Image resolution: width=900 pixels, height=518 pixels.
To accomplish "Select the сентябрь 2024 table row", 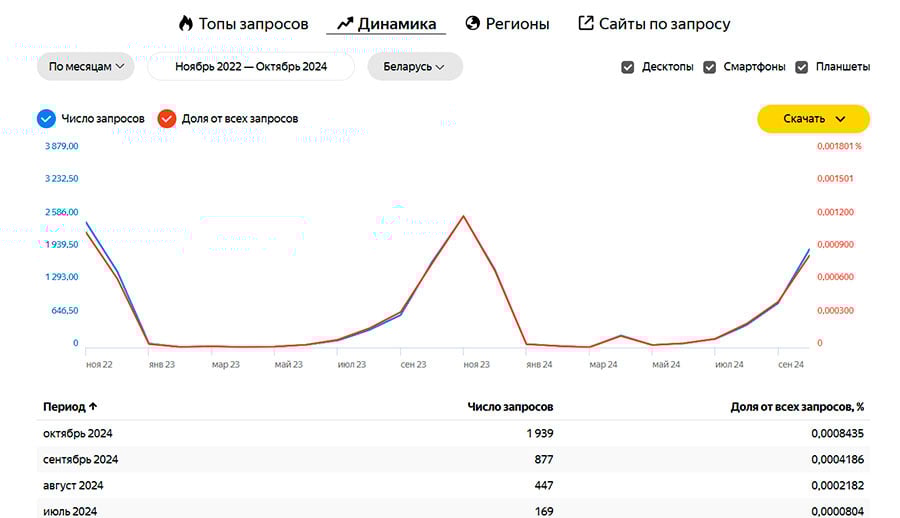I will tap(453, 459).
